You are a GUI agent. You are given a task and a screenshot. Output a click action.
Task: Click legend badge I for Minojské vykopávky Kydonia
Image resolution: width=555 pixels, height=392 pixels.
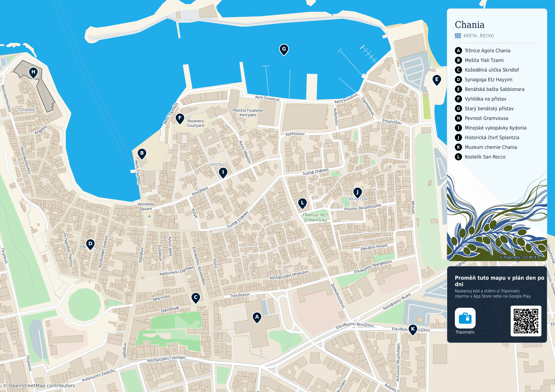(x=458, y=128)
